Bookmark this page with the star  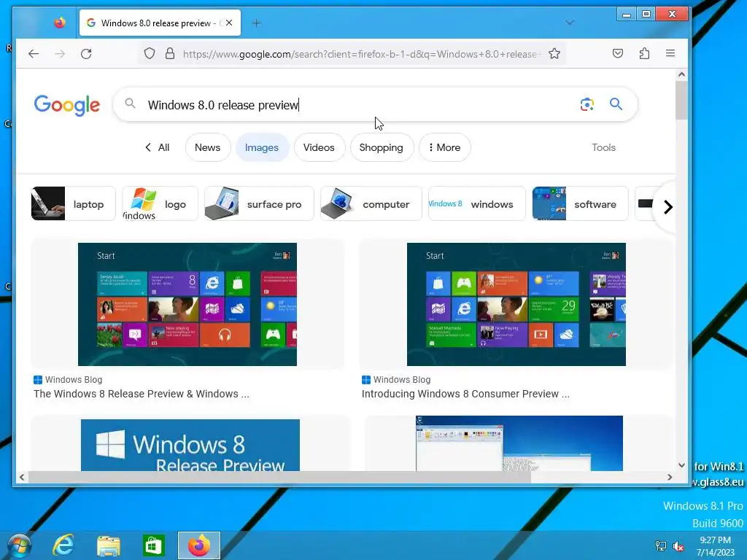tap(554, 54)
